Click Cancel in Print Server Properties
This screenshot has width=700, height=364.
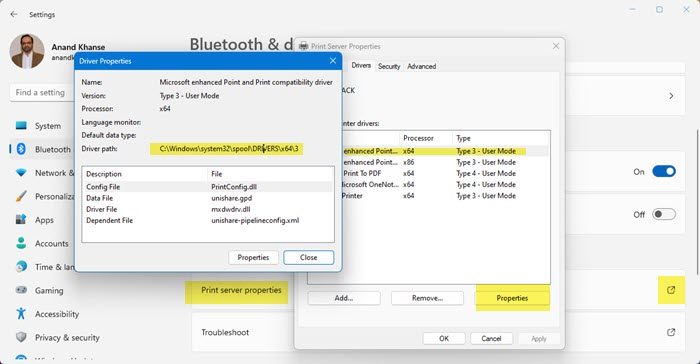[491, 339]
